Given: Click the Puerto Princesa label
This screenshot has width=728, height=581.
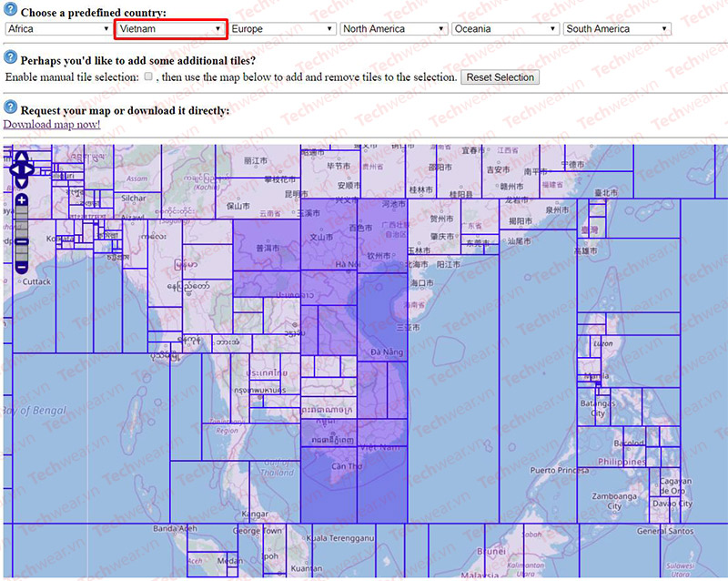Looking at the screenshot, I should point(559,471).
